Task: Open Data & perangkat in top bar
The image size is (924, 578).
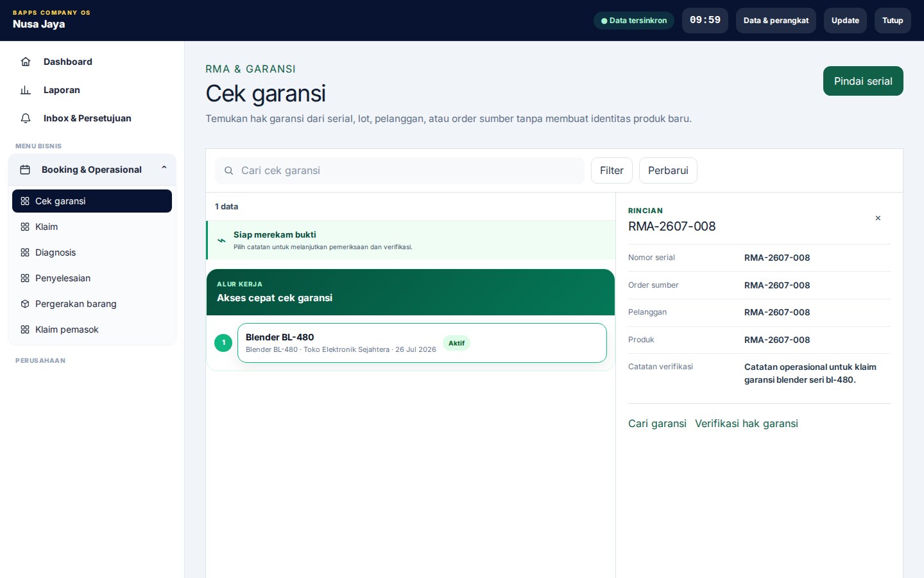Action: click(x=776, y=21)
